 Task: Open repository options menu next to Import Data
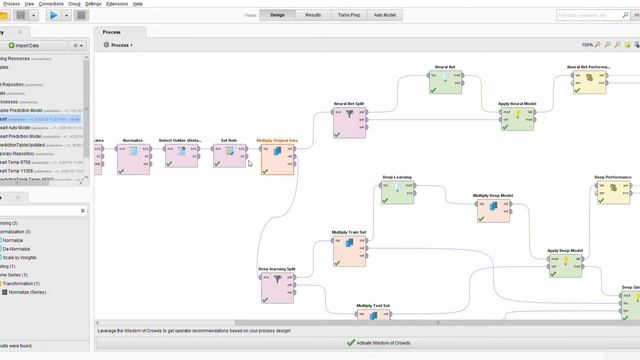point(78,45)
